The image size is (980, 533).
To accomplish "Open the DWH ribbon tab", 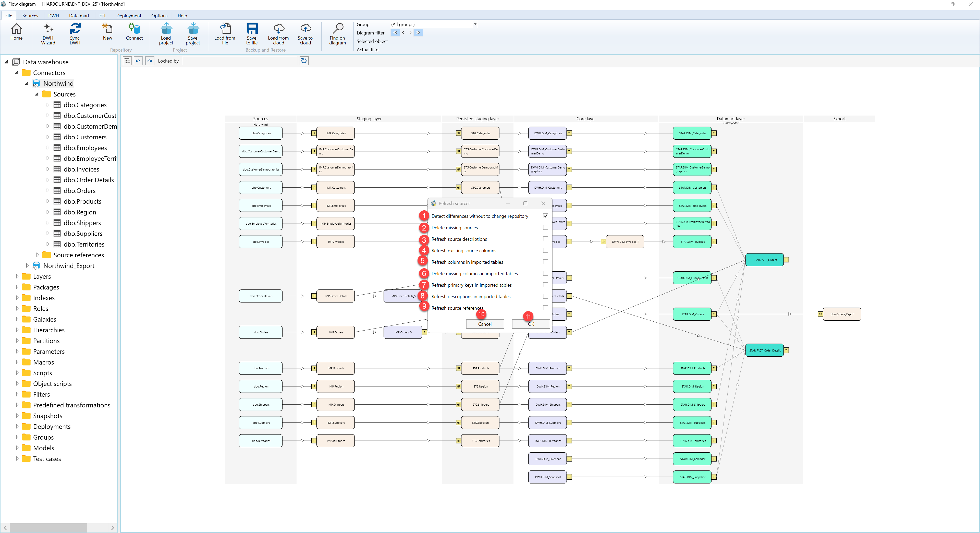I will pos(53,16).
